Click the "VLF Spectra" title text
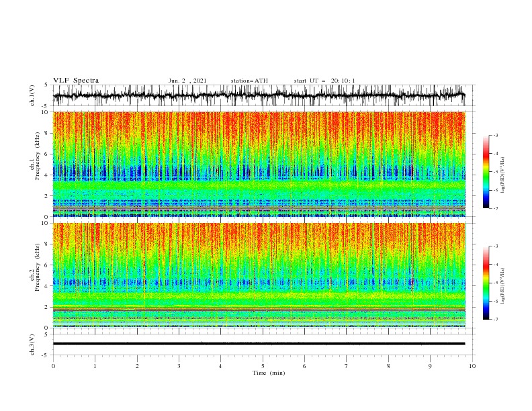Viewport: 532px width, 411px height. (76, 81)
